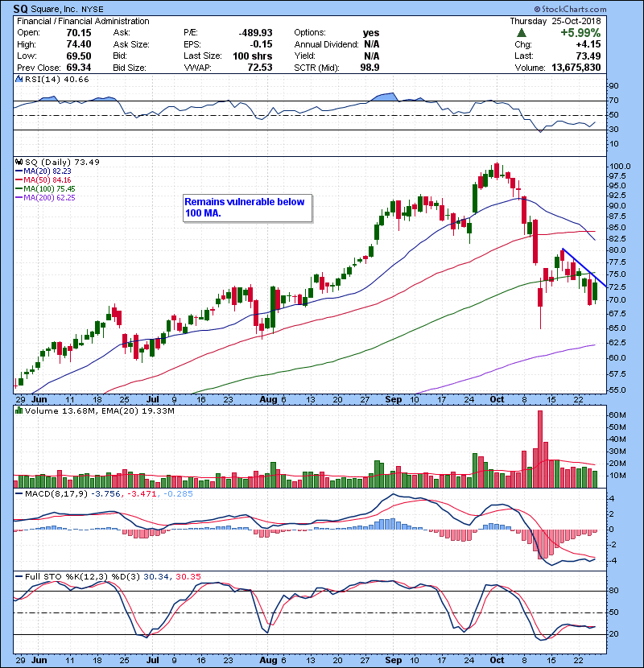The width and height of the screenshot is (644, 668).
Task: Click the Annual Dividend label
Action: (327, 44)
